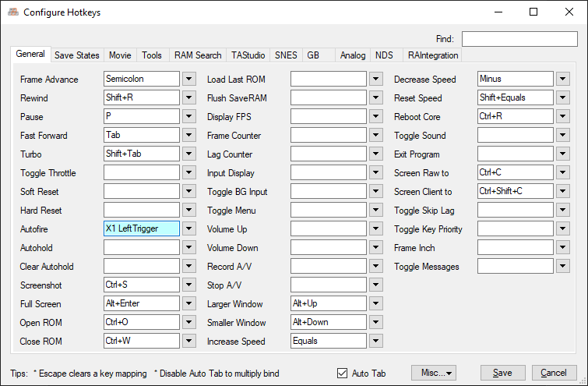Click the Screenshot Ctrl+S field

point(142,285)
